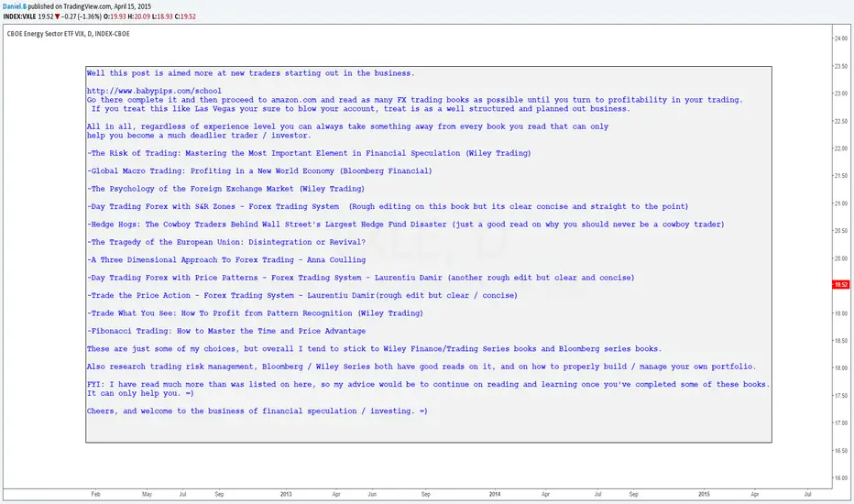Click the 21.00 price axis label
854x504 pixels.
click(x=841, y=203)
